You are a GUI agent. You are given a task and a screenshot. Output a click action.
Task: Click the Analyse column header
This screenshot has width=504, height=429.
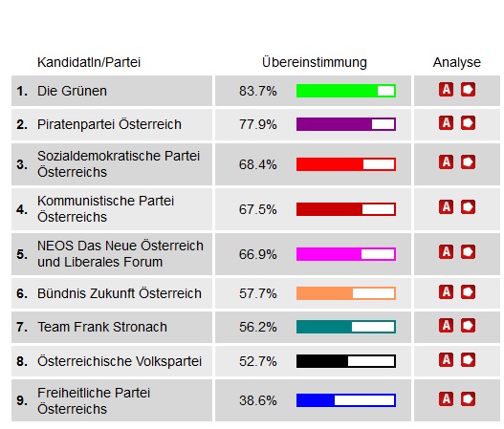457,62
